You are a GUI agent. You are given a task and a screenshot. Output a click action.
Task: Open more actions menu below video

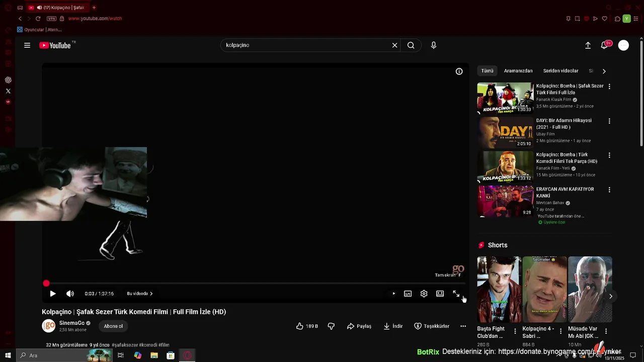[x=463, y=326]
